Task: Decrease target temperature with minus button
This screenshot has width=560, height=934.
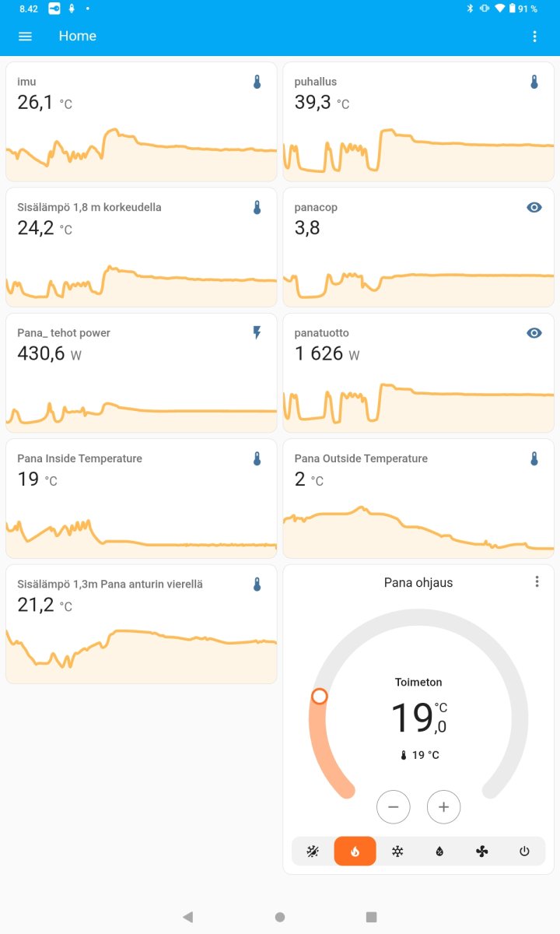Action: pyautogui.click(x=393, y=807)
